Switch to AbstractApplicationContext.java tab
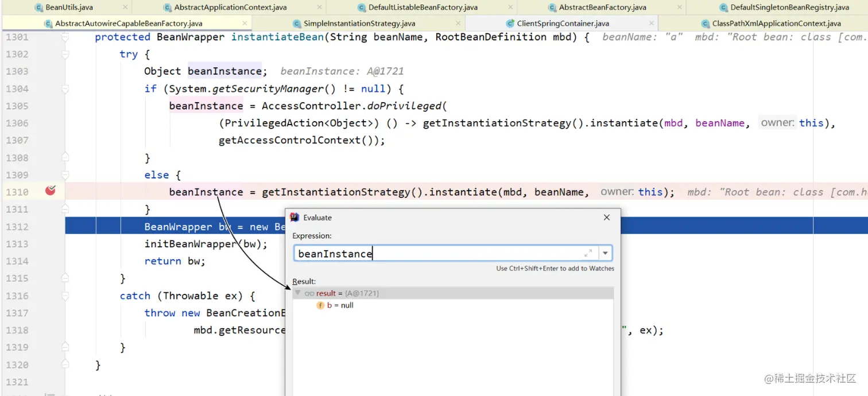 230,7
